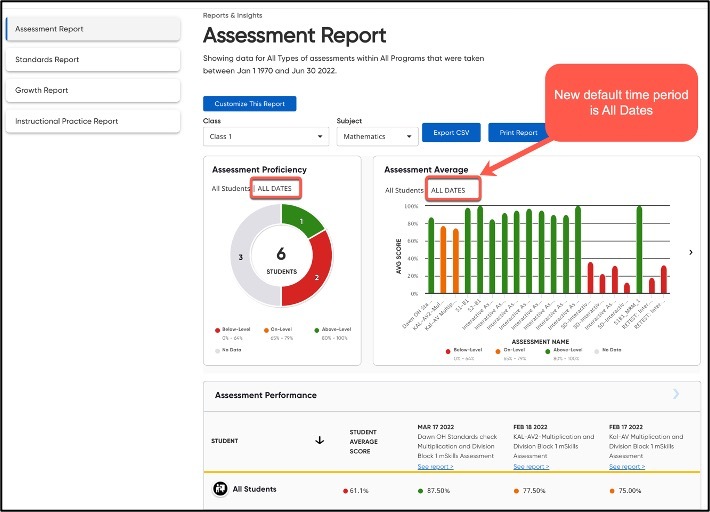The image size is (710, 512).
Task: Expand the Mathematics subject dropdown
Action: tap(377, 136)
